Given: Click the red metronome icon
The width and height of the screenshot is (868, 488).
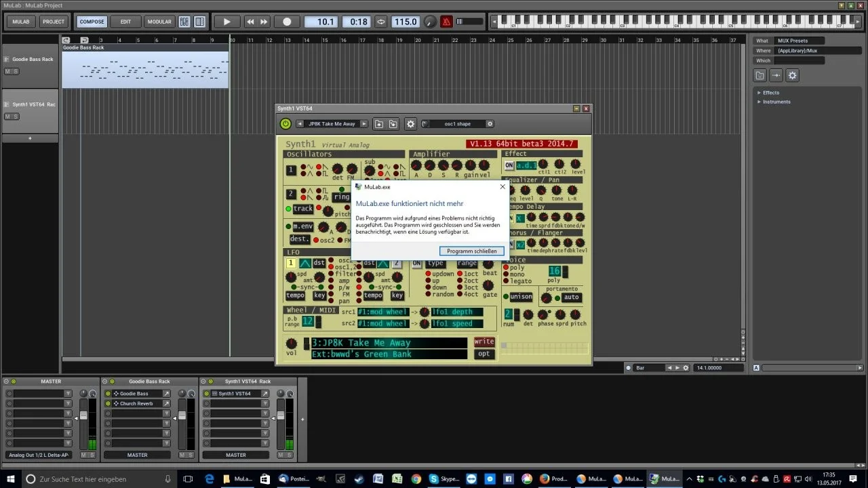Looking at the screenshot, I should tap(446, 22).
